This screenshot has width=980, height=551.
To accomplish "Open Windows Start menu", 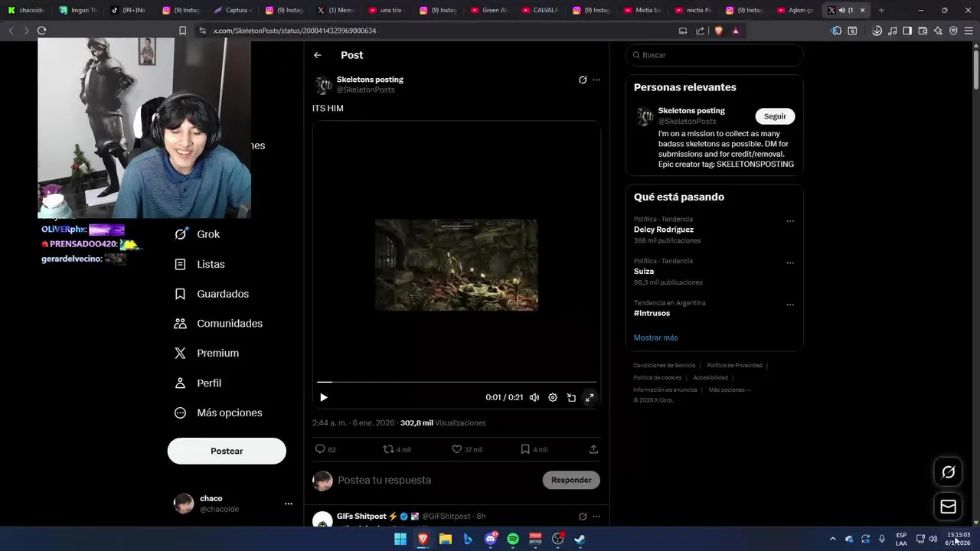I will click(x=400, y=539).
